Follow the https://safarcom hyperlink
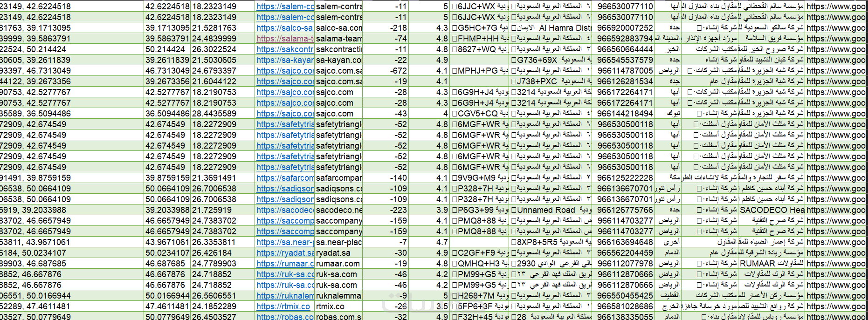This screenshot has height=320, width=868. coord(285,178)
